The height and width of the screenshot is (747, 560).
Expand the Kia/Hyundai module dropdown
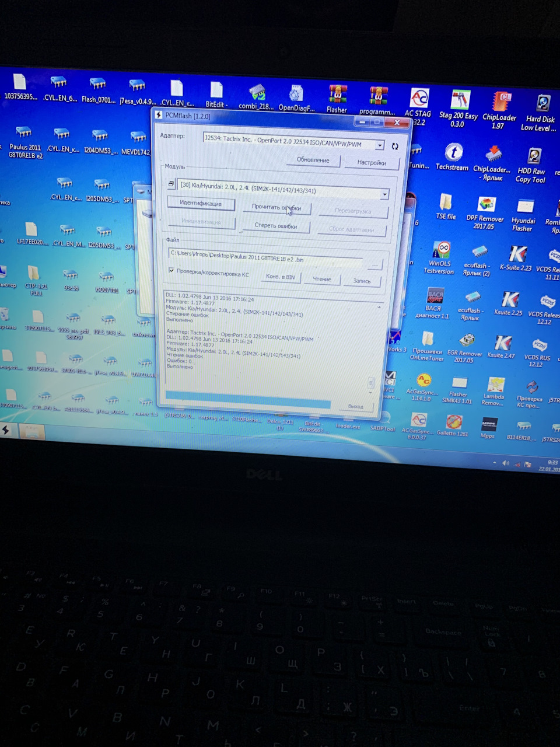pyautogui.click(x=384, y=194)
